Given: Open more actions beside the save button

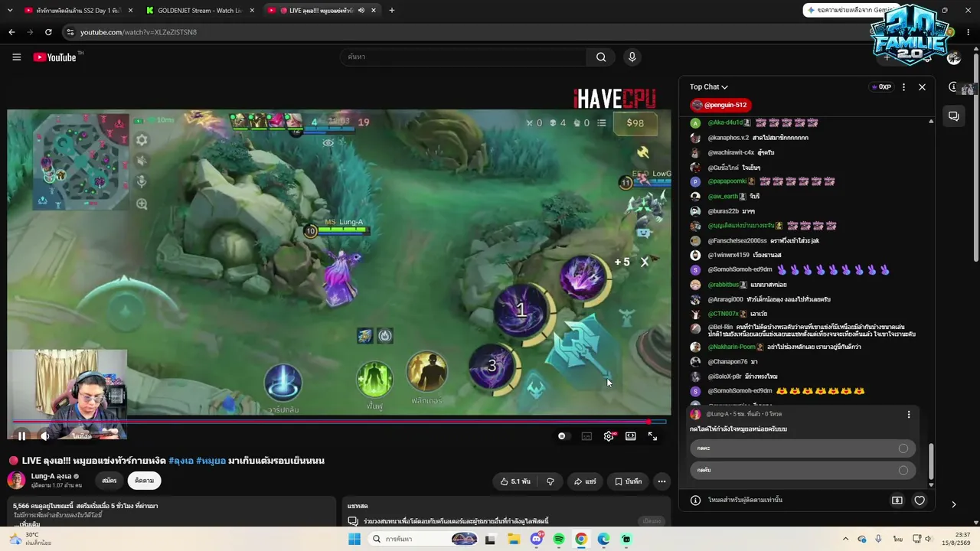Looking at the screenshot, I should click(x=661, y=481).
